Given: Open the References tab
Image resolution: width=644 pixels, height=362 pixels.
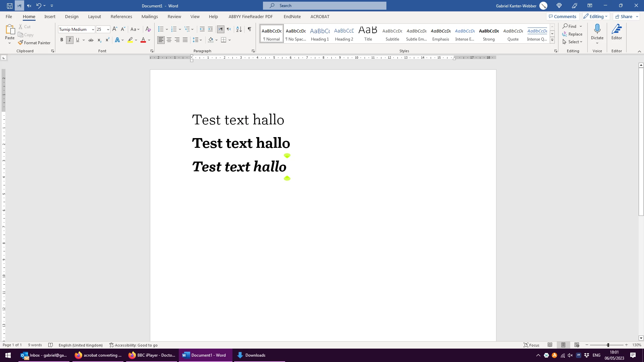Looking at the screenshot, I should click(x=121, y=16).
